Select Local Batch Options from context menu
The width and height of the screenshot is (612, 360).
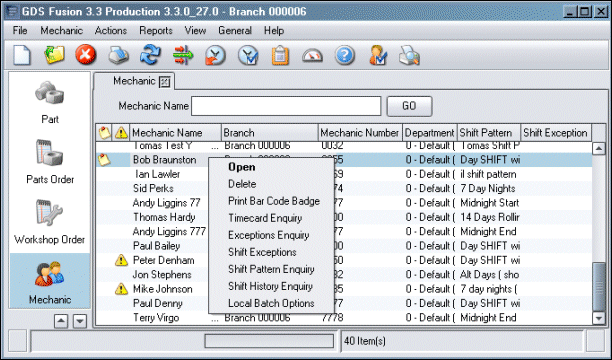(271, 303)
